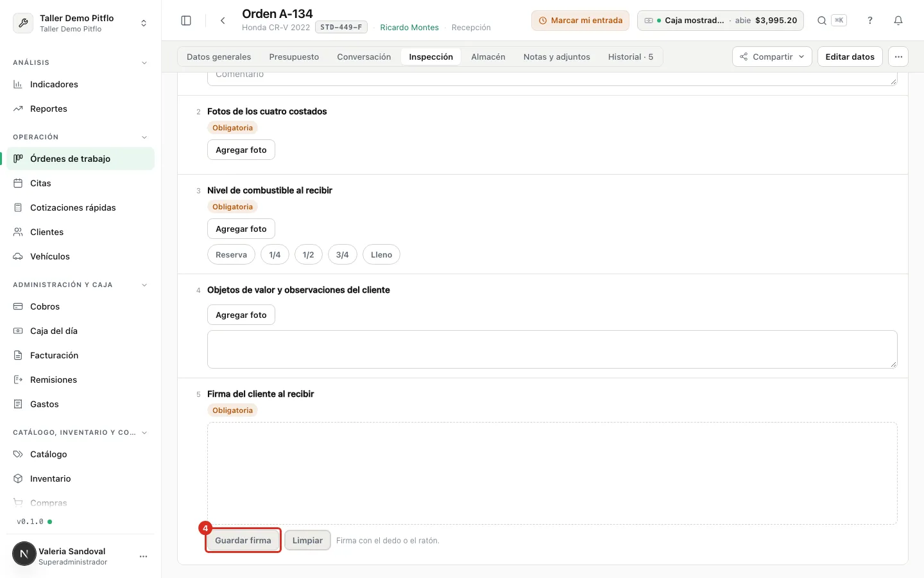This screenshot has height=578, width=924.
Task: Select 1/4 fuel level
Action: [275, 254]
